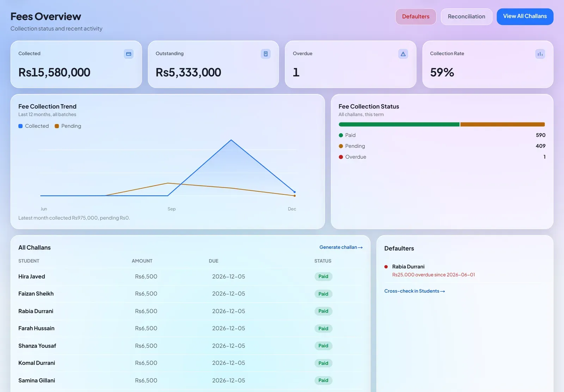Click the AMOUNT column header
The width and height of the screenshot is (564, 392).
point(142,261)
